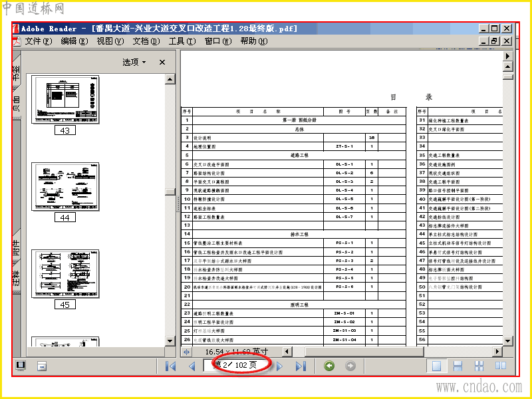Click the document vertical scrollbar thumb
This screenshot has width=532, height=399.
pos(507,77)
